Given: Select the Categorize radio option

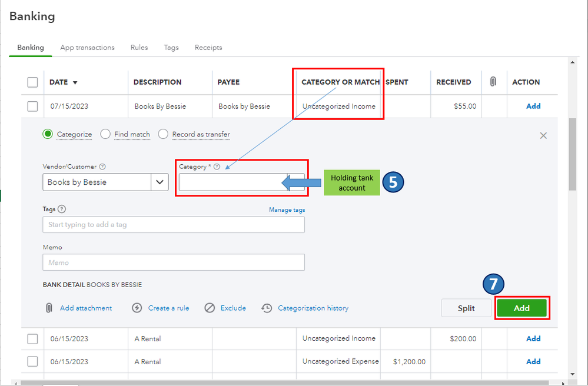Looking at the screenshot, I should 48,134.
